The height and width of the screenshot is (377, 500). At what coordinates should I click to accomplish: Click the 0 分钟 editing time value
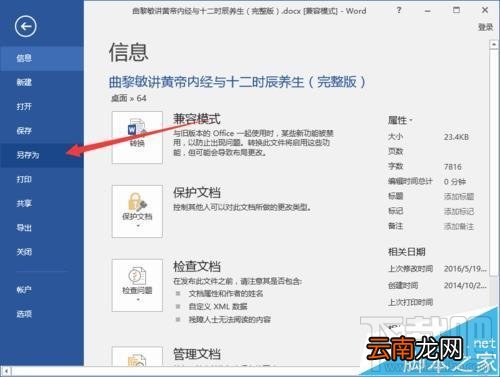pos(455,182)
